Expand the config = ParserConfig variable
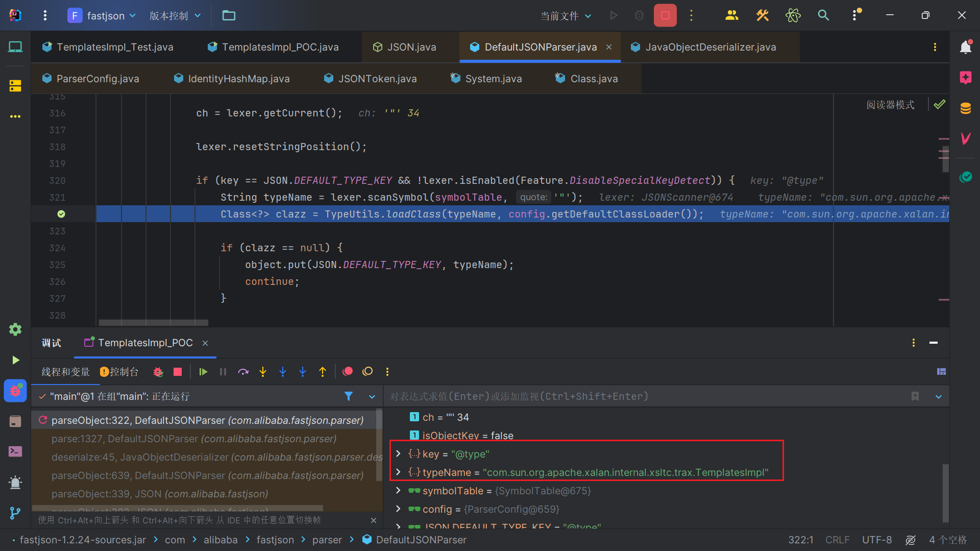 pos(398,509)
